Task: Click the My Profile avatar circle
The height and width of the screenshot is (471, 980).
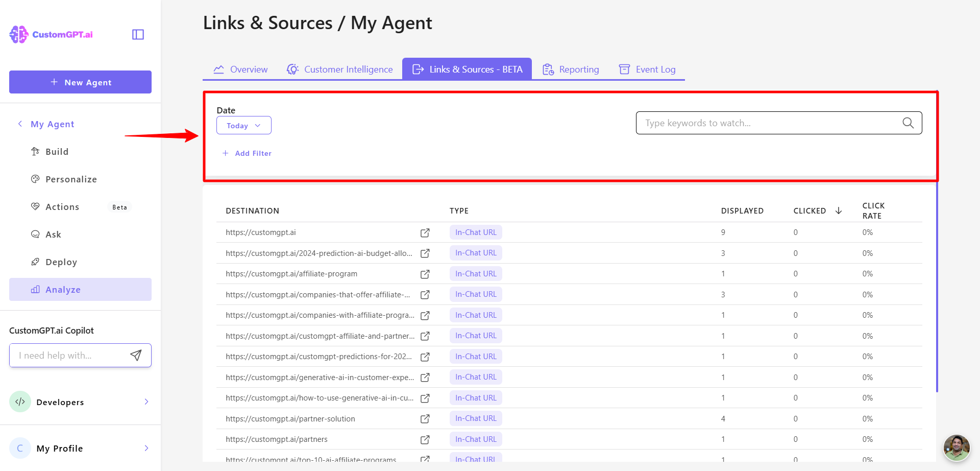Action: (20, 449)
